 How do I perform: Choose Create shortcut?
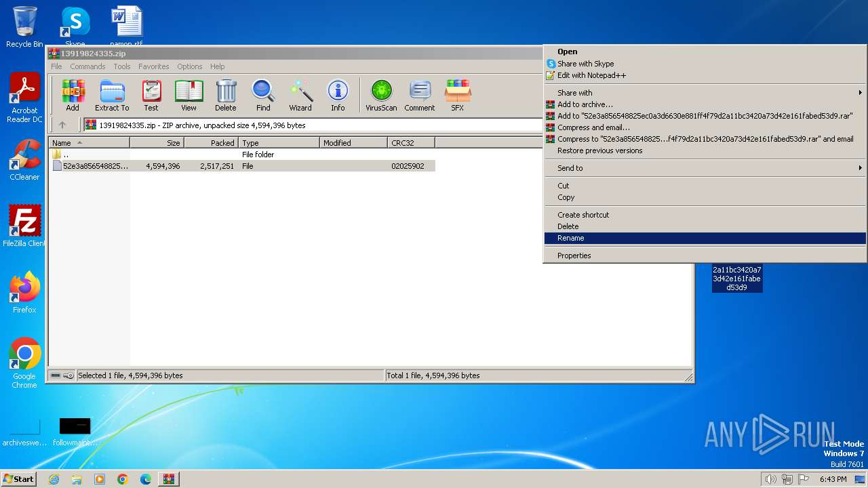point(705,215)
